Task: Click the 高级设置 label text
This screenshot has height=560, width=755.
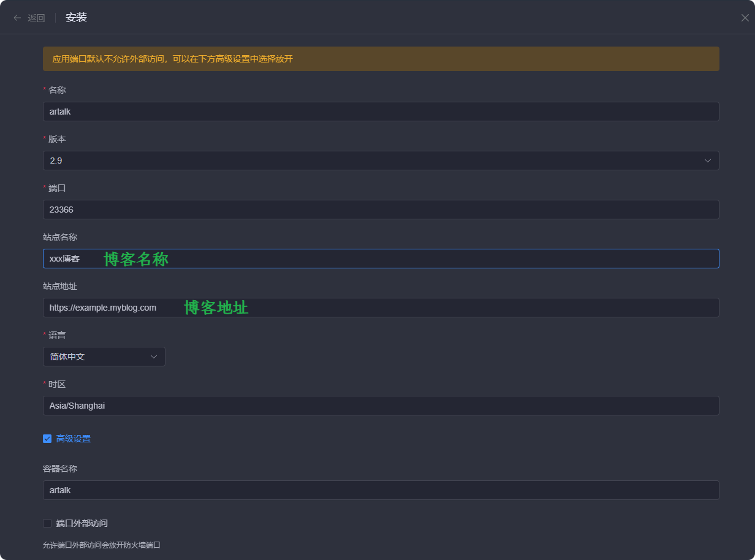Action: point(73,439)
